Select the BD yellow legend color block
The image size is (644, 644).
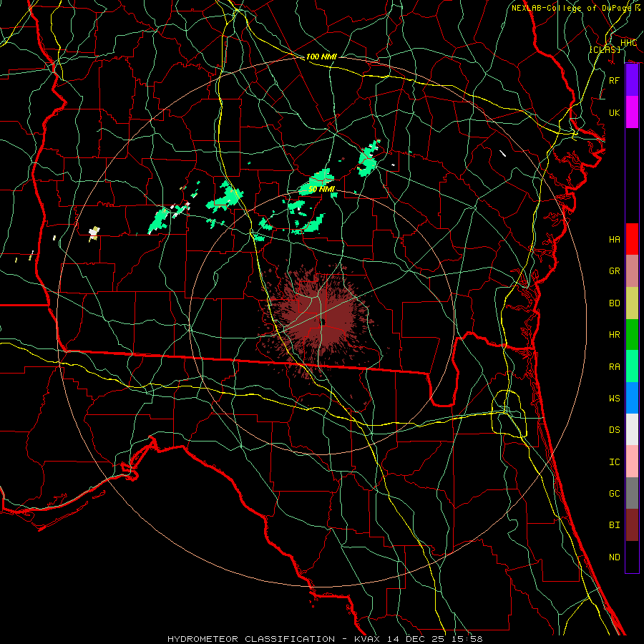pos(632,303)
